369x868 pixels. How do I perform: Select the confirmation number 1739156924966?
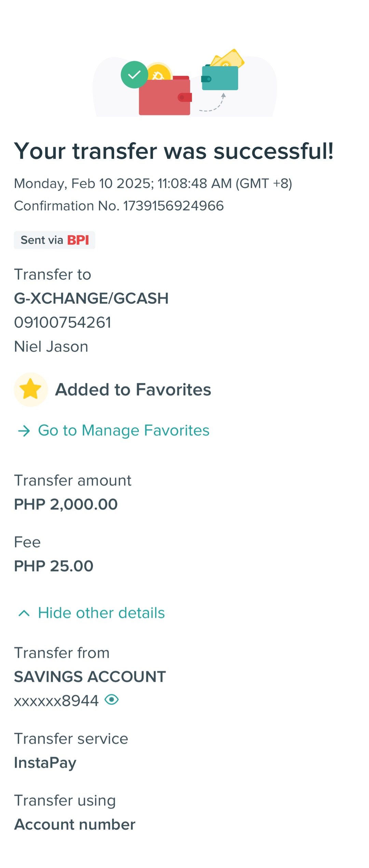click(174, 206)
